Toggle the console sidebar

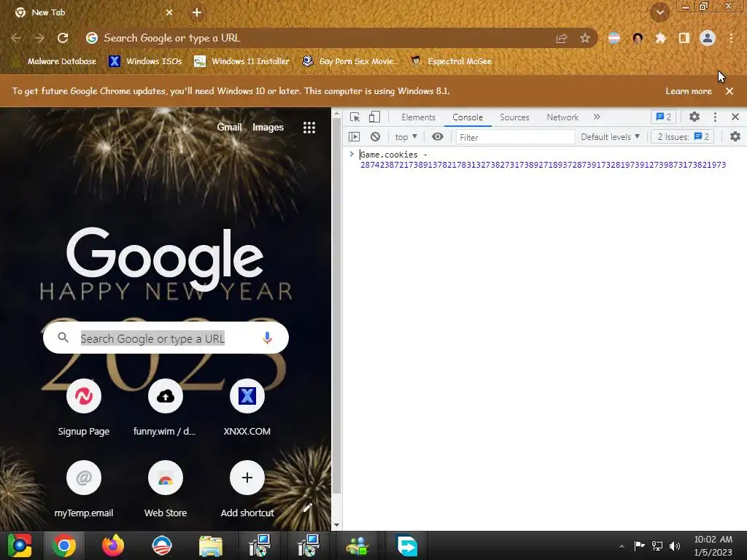coord(354,137)
